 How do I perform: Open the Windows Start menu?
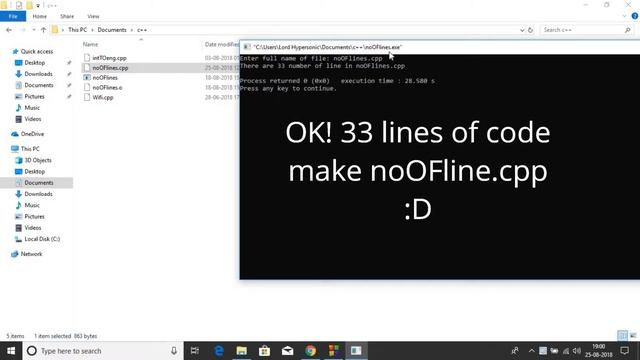tap(11, 351)
